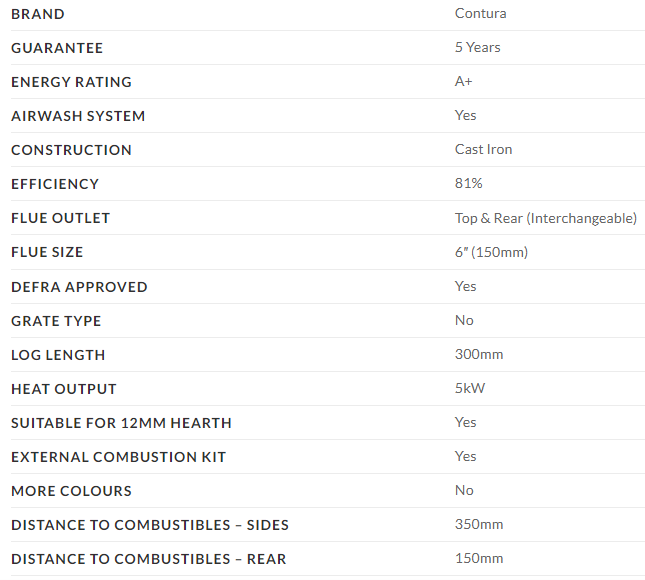Click the 300mm log length value
The height and width of the screenshot is (580, 645).
pyautogui.click(x=479, y=355)
